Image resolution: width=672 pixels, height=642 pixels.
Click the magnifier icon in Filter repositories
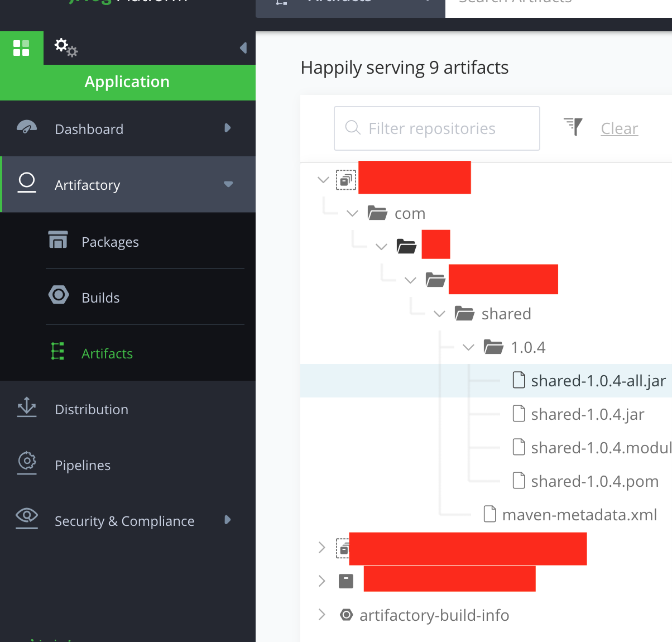(353, 128)
